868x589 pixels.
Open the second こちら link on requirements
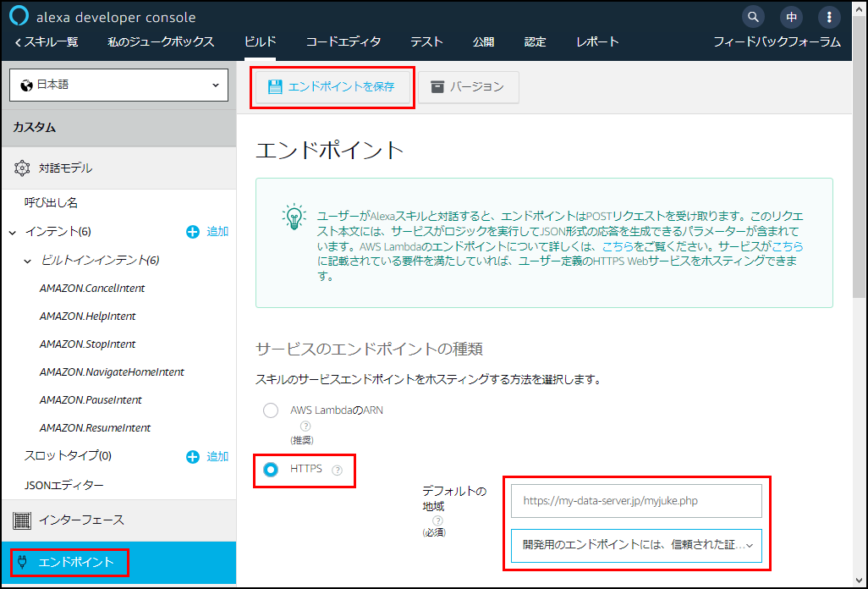(787, 246)
